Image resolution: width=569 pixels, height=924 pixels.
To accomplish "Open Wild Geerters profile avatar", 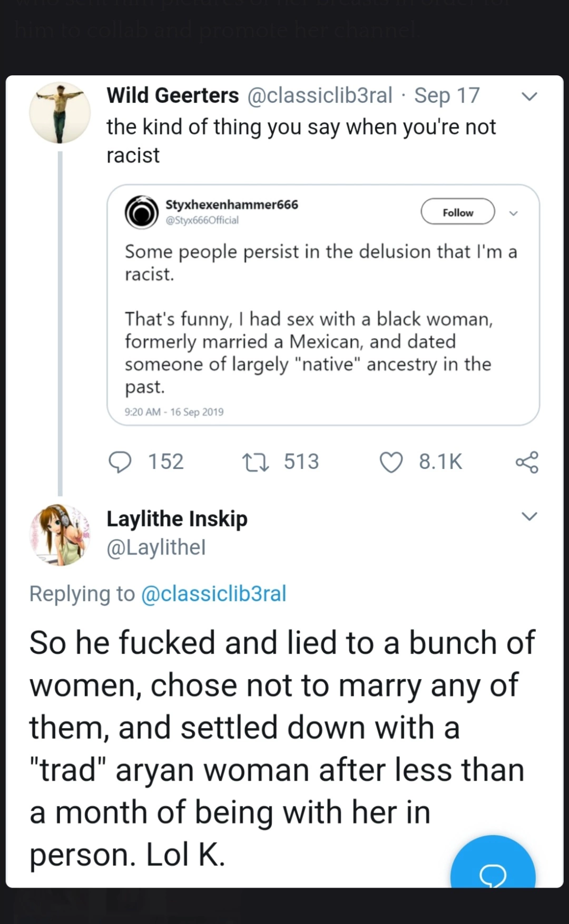I will [x=60, y=113].
